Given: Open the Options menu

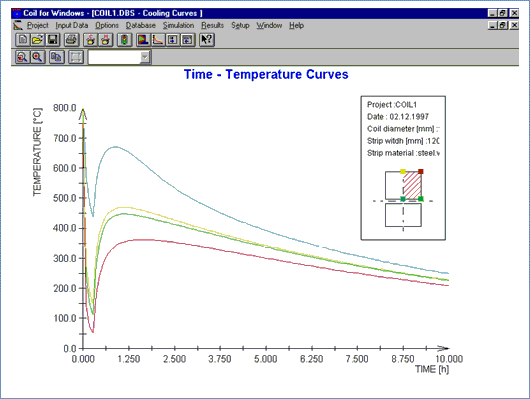Looking at the screenshot, I should point(107,25).
